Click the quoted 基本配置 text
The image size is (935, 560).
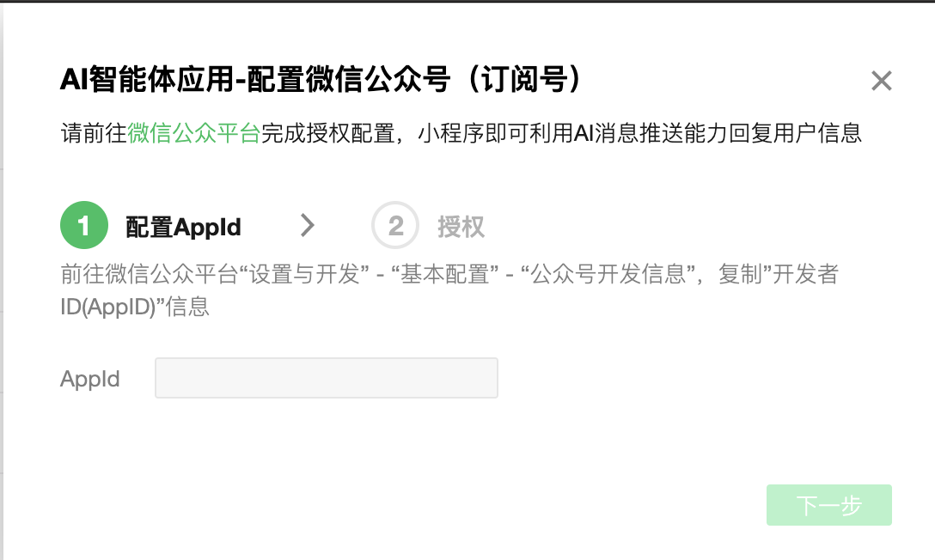[445, 275]
